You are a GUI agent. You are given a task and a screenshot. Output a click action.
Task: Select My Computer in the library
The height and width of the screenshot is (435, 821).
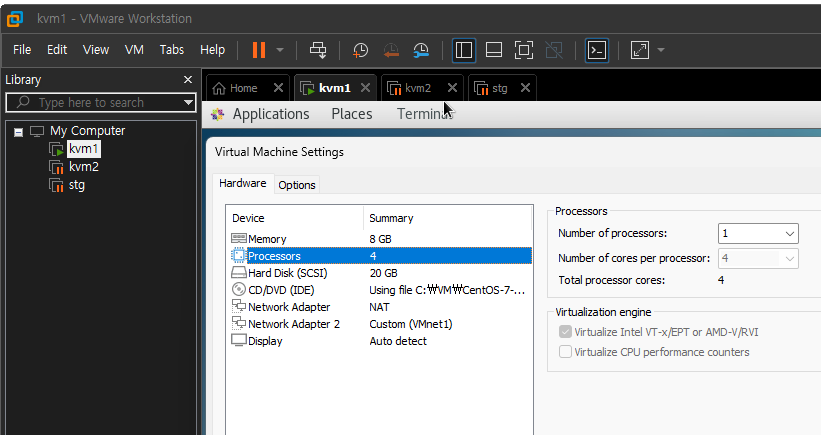pos(87,131)
